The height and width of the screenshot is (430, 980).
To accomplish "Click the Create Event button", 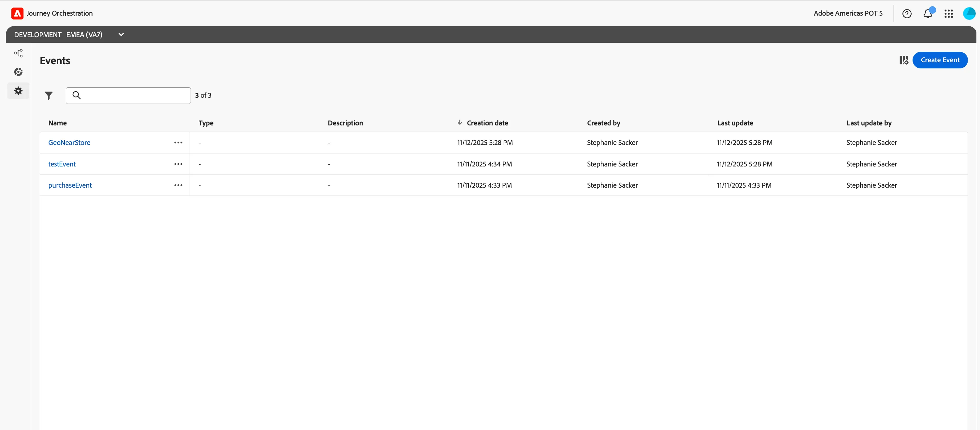I will click(940, 60).
